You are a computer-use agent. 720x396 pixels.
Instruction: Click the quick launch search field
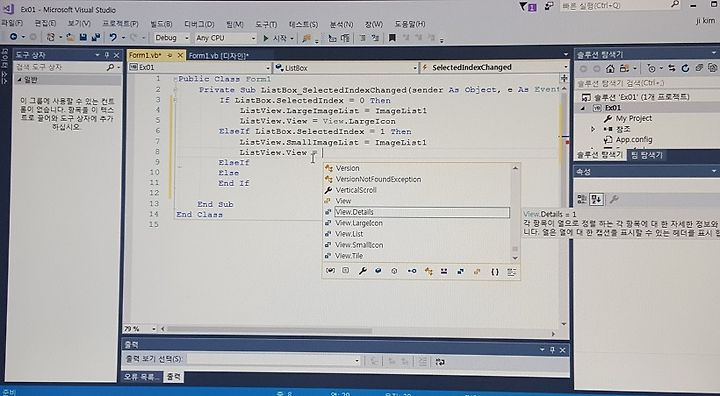(620, 6)
